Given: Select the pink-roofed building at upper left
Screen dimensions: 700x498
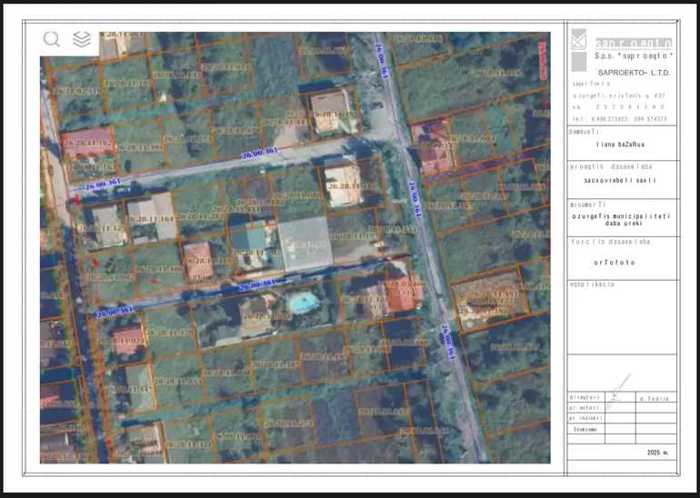Looking at the screenshot, I should pyautogui.click(x=88, y=143).
